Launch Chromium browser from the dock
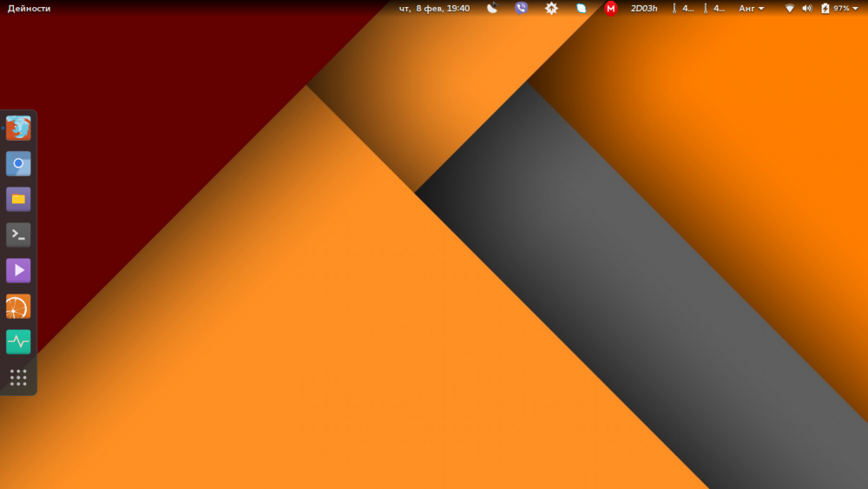Image resolution: width=868 pixels, height=489 pixels. (x=18, y=163)
